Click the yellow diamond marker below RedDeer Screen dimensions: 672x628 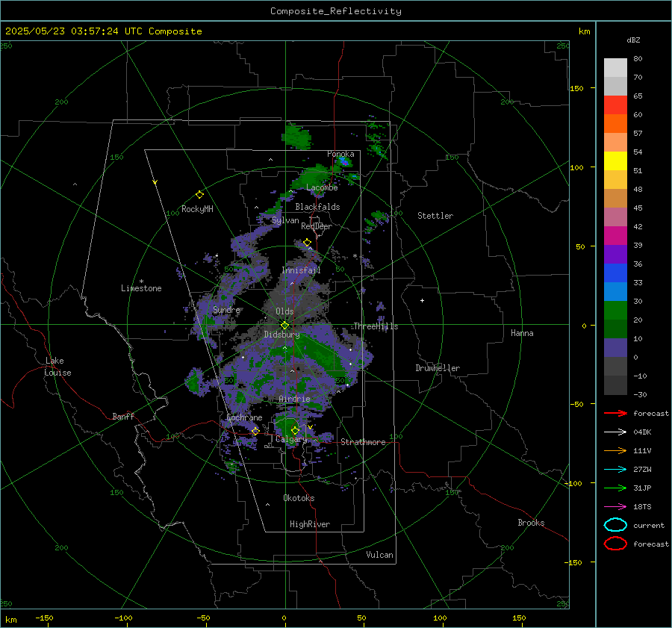point(307,243)
